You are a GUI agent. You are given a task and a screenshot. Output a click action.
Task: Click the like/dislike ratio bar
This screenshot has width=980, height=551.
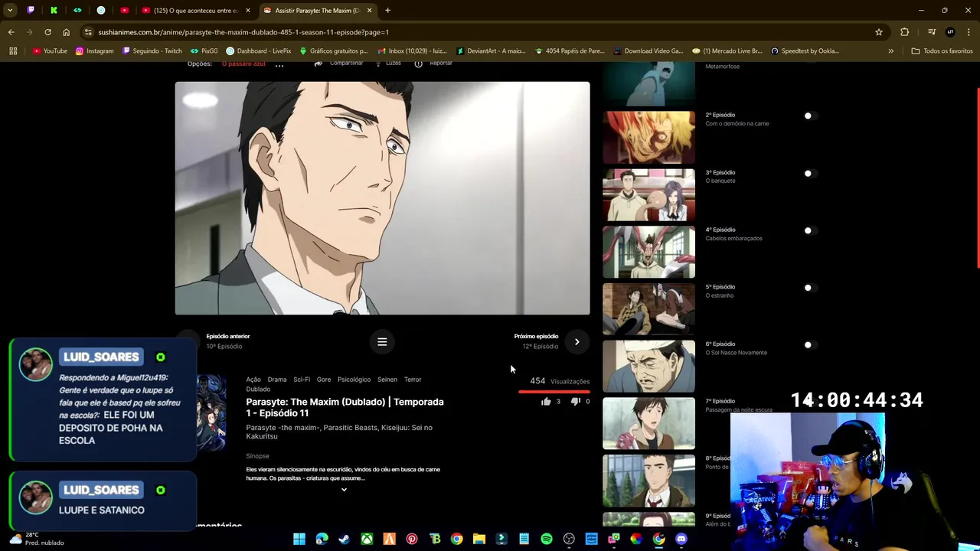coord(554,392)
